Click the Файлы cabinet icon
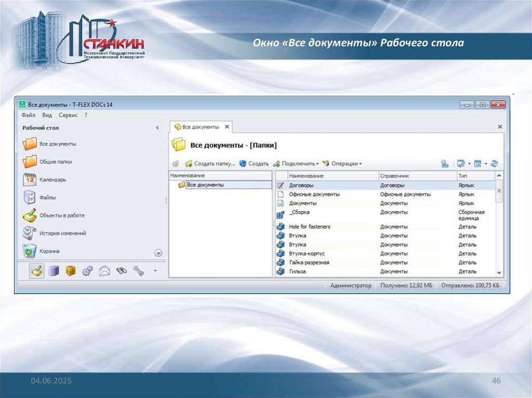Image resolution: width=532 pixels, height=398 pixels. tap(30, 197)
